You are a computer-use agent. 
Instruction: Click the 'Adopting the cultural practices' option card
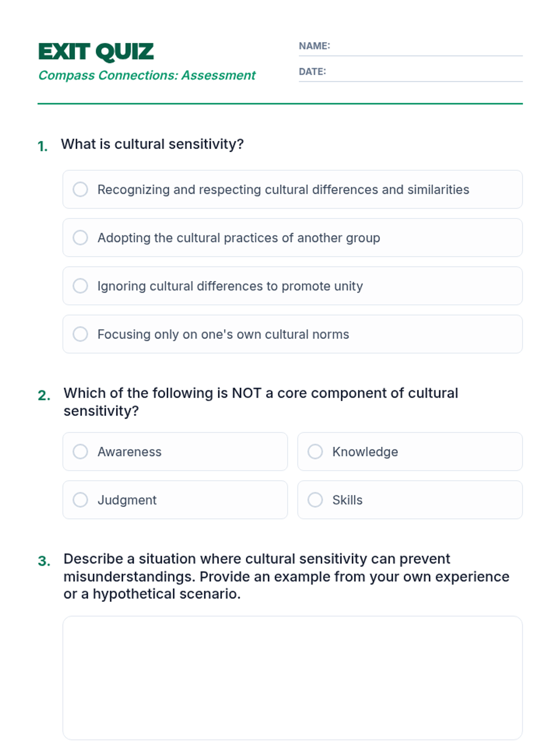coord(293,238)
